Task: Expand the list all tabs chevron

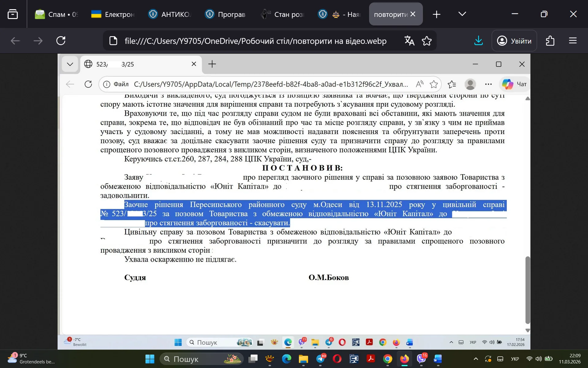Action: point(462,14)
